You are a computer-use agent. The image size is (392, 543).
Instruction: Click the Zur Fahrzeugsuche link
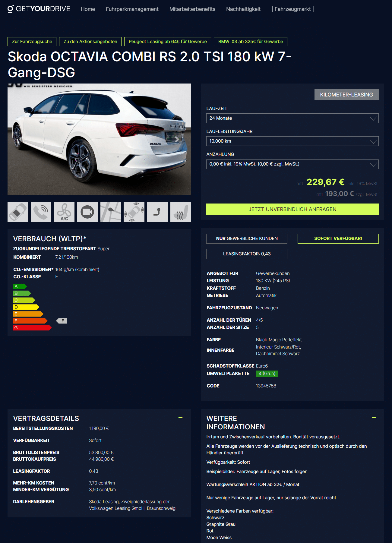click(32, 42)
